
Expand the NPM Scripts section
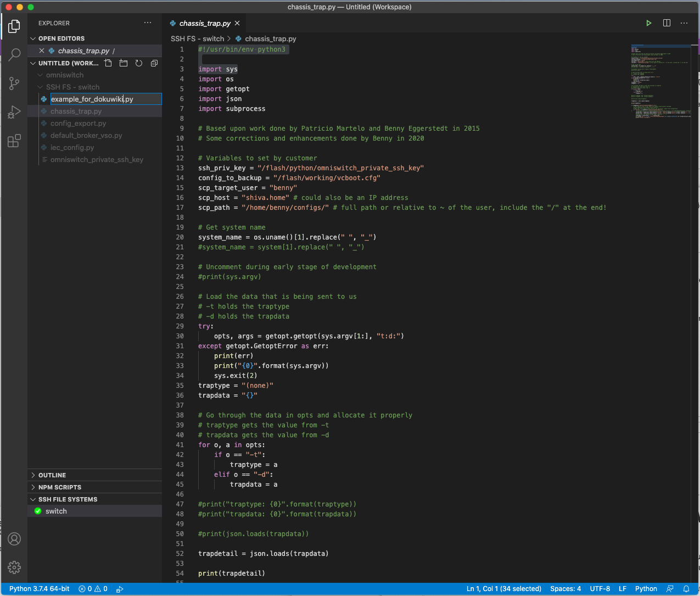click(x=59, y=487)
